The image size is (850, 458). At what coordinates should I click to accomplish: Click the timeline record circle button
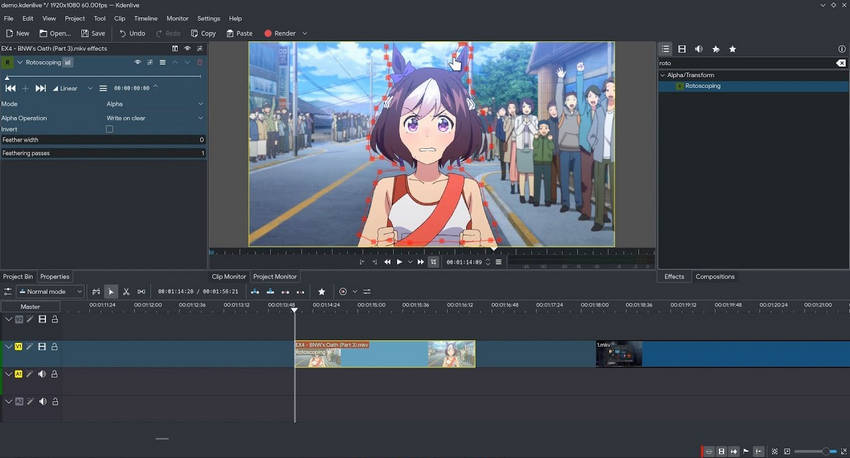pyautogui.click(x=343, y=292)
